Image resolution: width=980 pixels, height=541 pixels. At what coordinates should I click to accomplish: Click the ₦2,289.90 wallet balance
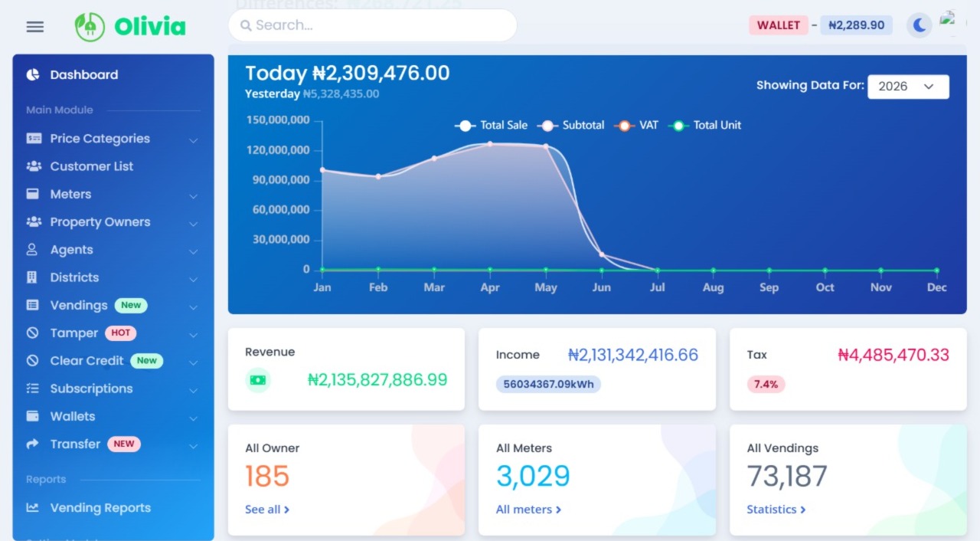coord(856,25)
